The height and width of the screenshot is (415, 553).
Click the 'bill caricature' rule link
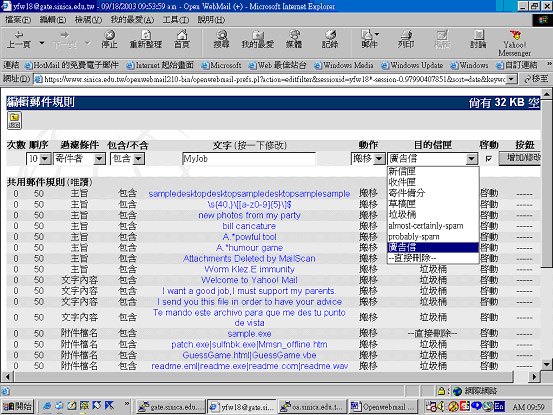249,226
